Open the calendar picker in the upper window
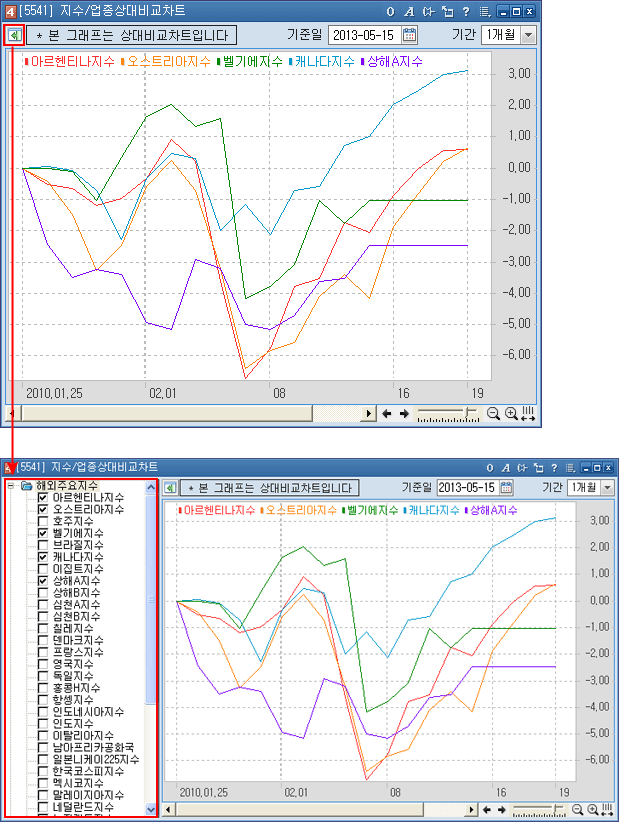This screenshot has width=620, height=822. [409, 35]
